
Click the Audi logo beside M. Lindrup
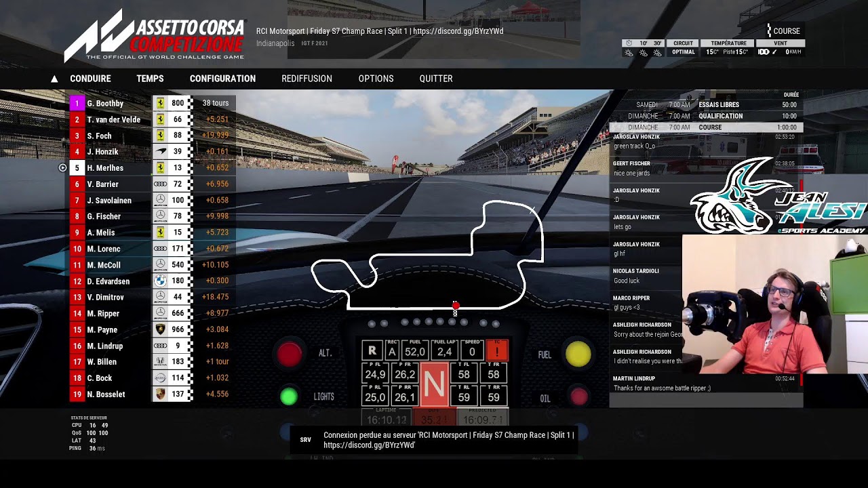(161, 346)
